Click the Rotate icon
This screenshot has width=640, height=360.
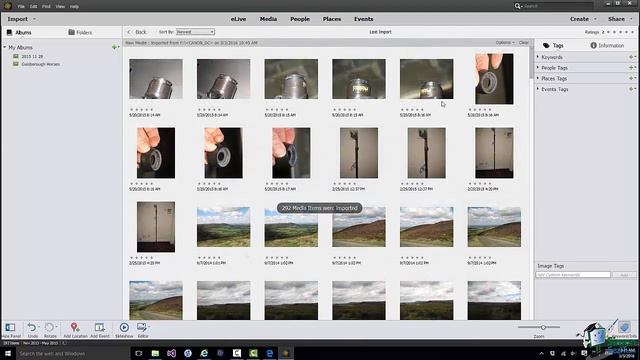click(x=49, y=327)
